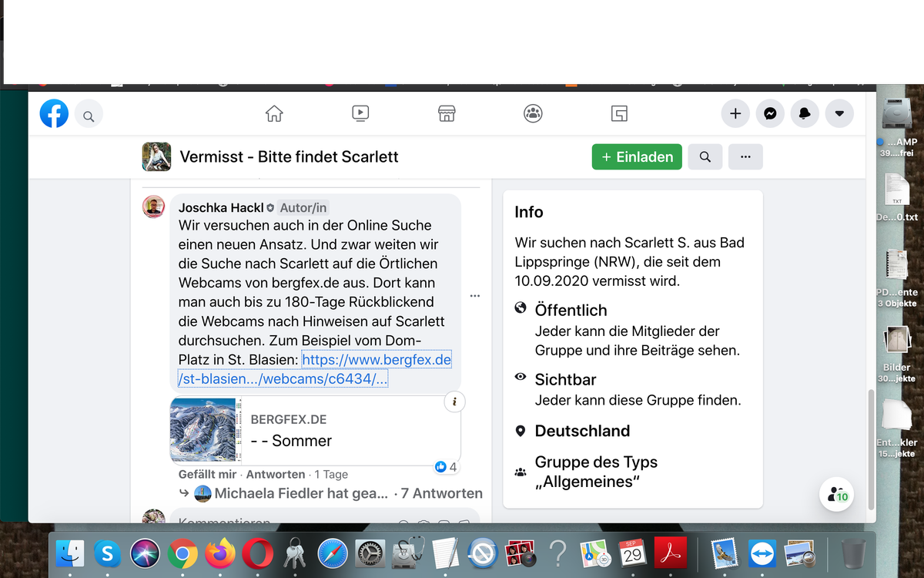Open the notifications bell
This screenshot has height=578, width=924.
coord(805,114)
